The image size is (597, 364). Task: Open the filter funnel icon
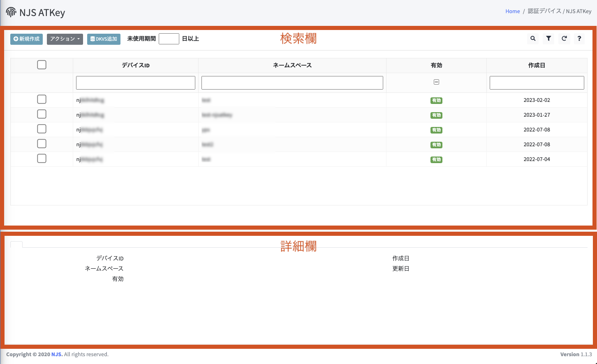[548, 39]
